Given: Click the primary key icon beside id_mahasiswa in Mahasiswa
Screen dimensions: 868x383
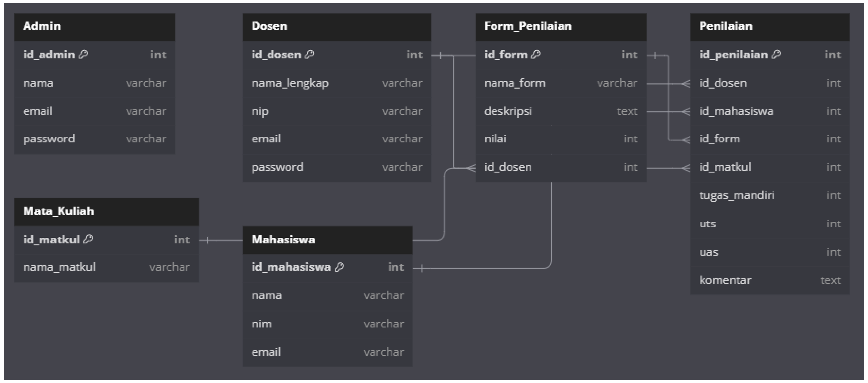Looking at the screenshot, I should click(339, 267).
